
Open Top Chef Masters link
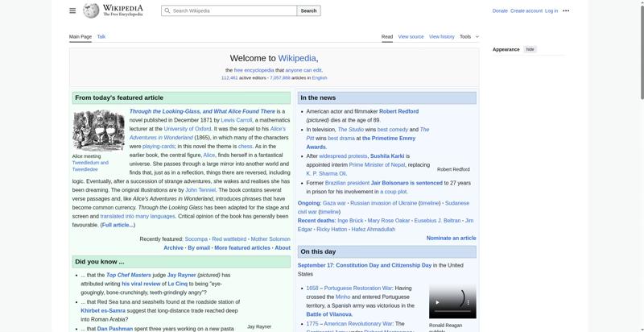[129, 275]
